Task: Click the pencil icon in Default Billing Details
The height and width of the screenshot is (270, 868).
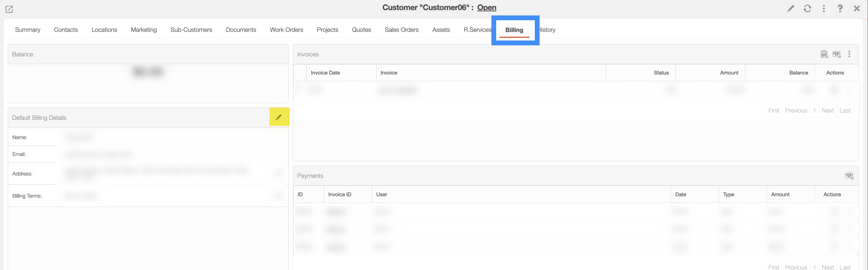Action: point(279,117)
